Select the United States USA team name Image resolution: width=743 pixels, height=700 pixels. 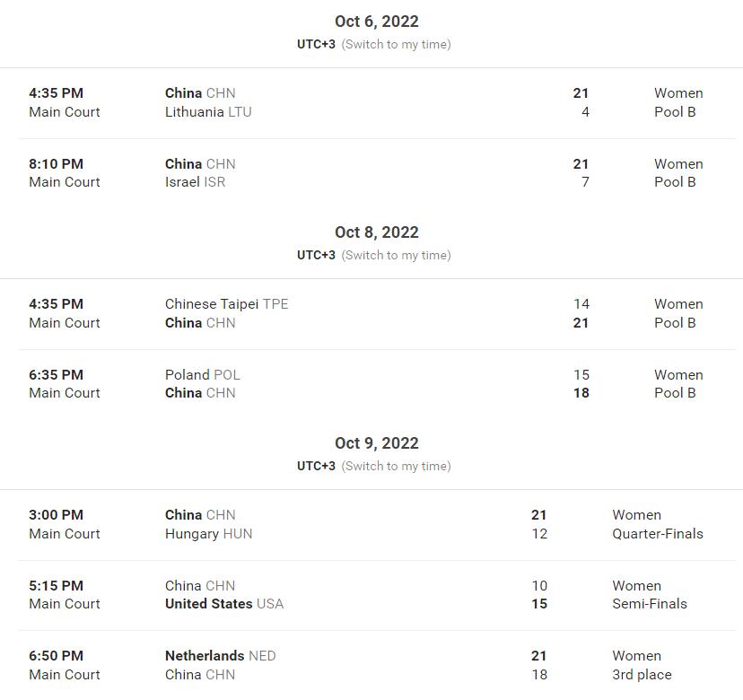pos(223,604)
